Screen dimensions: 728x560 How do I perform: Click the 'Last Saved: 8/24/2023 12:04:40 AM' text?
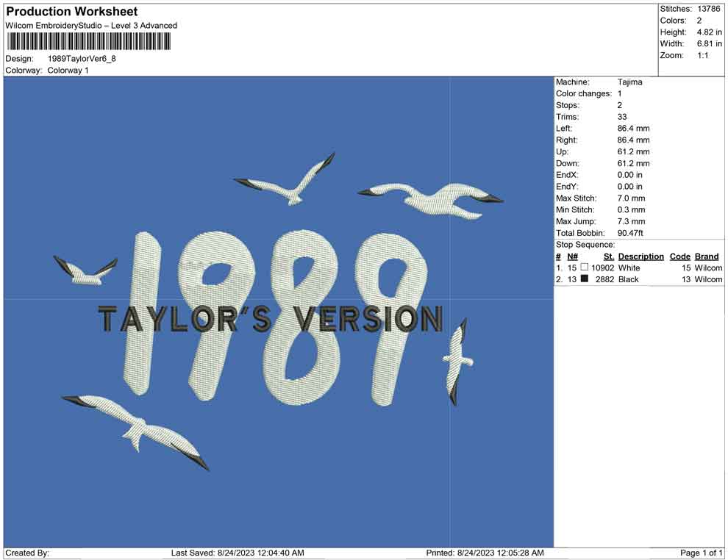tap(238, 553)
